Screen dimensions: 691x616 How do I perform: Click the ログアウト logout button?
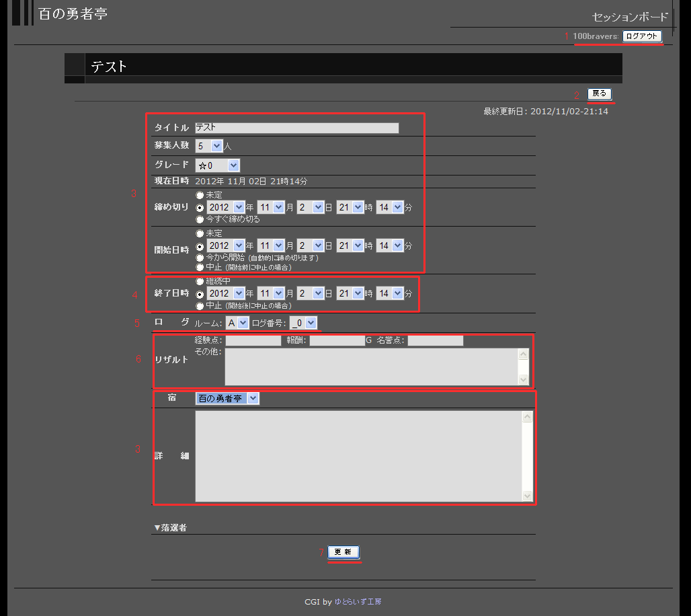pos(641,36)
